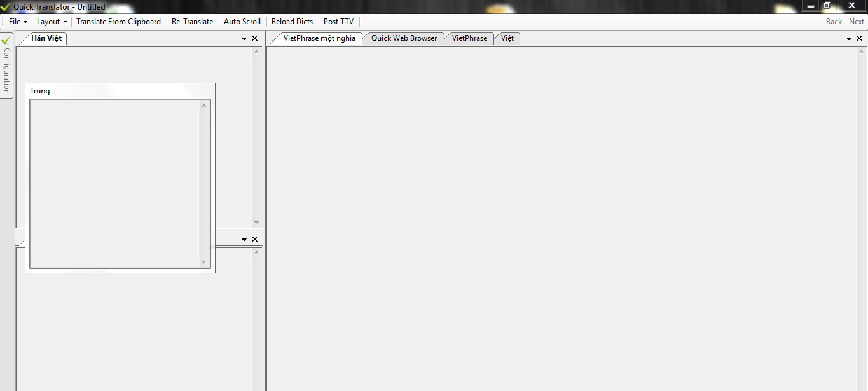The width and height of the screenshot is (868, 391).
Task: Open the File dropdown menu
Action: pyautogui.click(x=17, y=22)
